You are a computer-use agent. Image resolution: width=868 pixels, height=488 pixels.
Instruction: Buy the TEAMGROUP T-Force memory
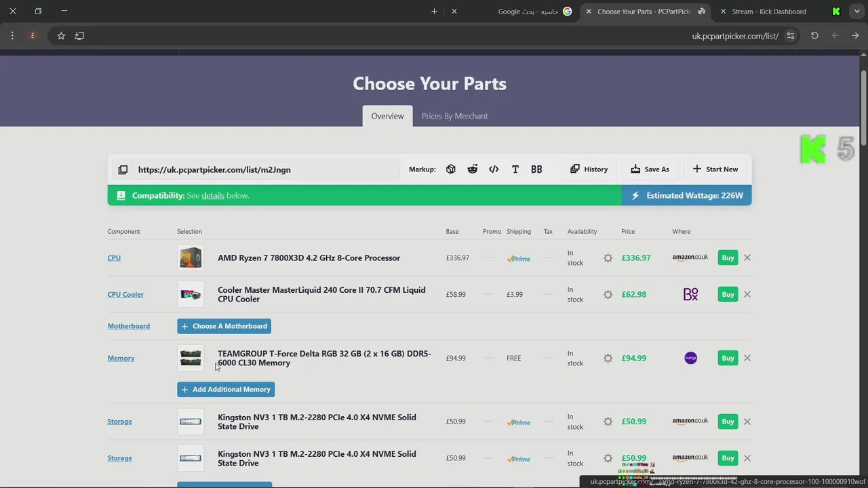point(728,358)
